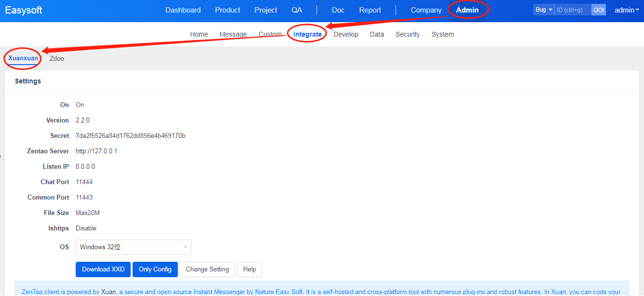Select the Zdoo tab
The width and height of the screenshot is (644, 296).
click(56, 58)
